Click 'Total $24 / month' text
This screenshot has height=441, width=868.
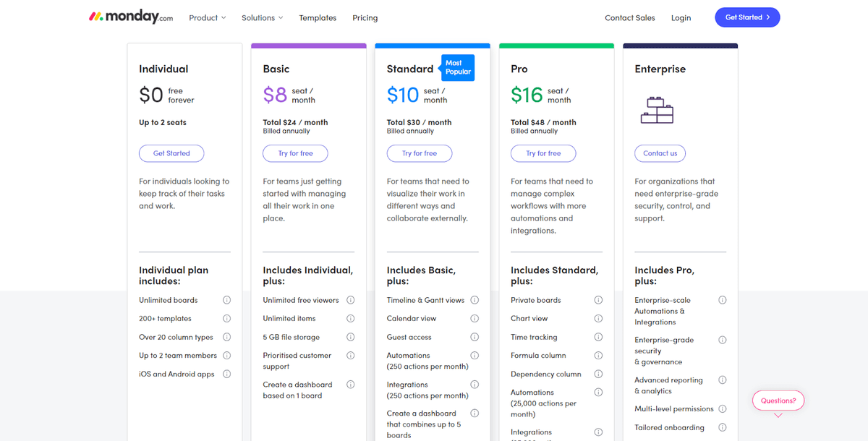(295, 123)
